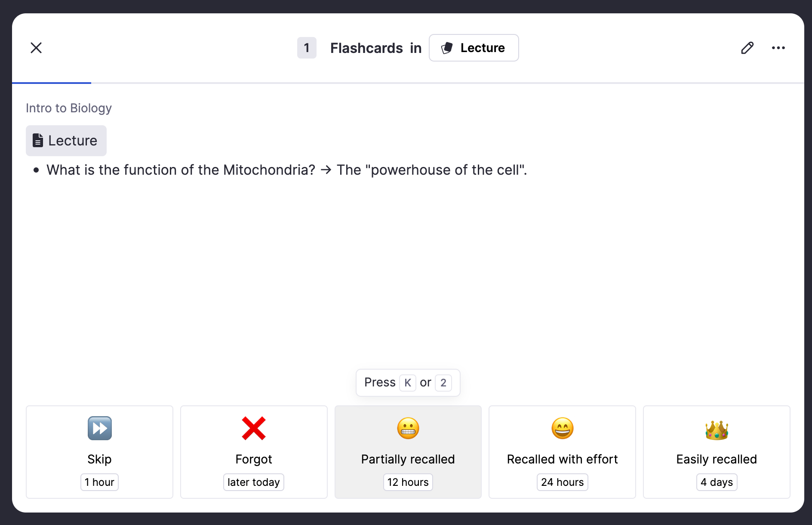Click the Press K or 2 hint

pos(408,383)
